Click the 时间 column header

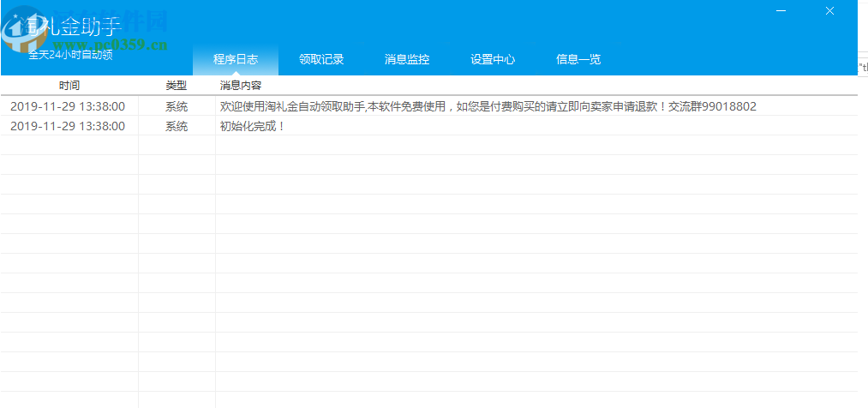pyautogui.click(x=69, y=86)
